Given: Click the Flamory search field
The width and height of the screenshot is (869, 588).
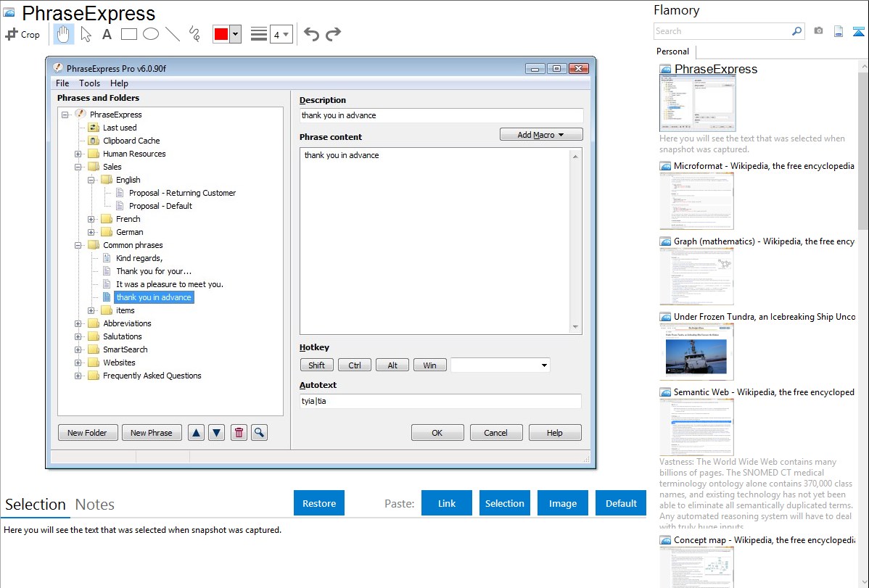Looking at the screenshot, I should tap(722, 31).
